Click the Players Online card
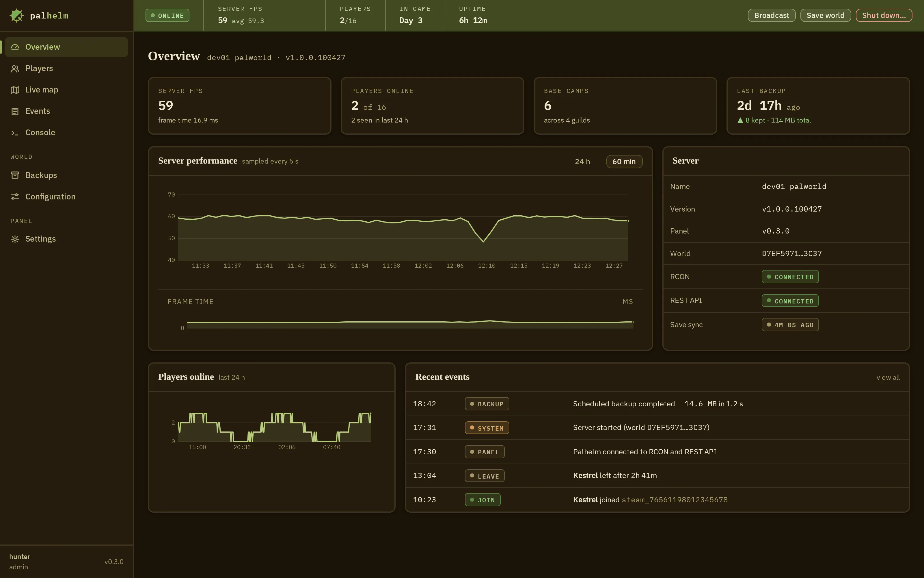 (x=432, y=106)
